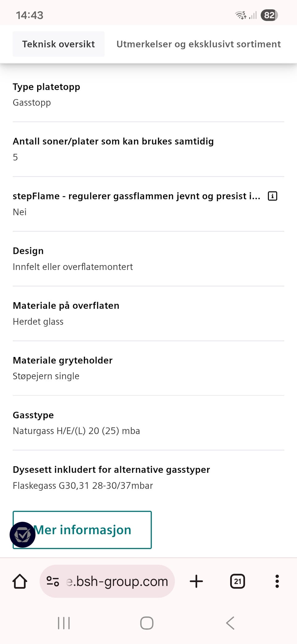Switch to Utmerkelser og eksklusivt sortiment
The width and height of the screenshot is (297, 644).
pos(198,44)
